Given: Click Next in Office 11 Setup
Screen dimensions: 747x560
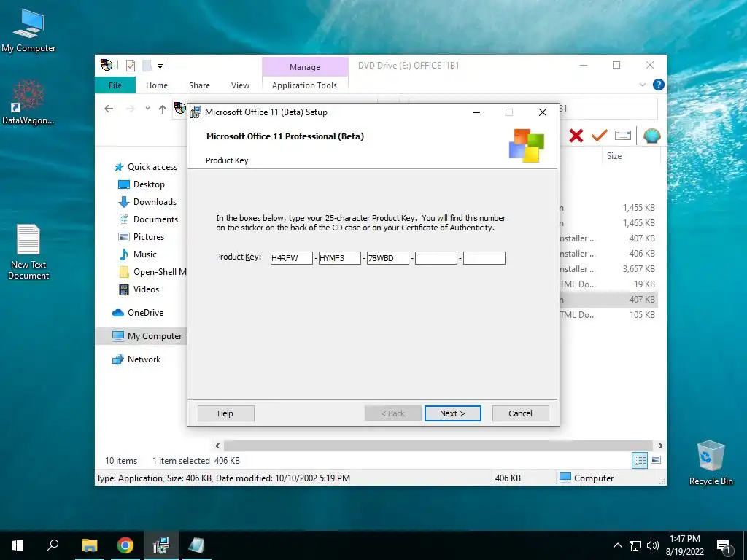Looking at the screenshot, I should pos(452,413).
